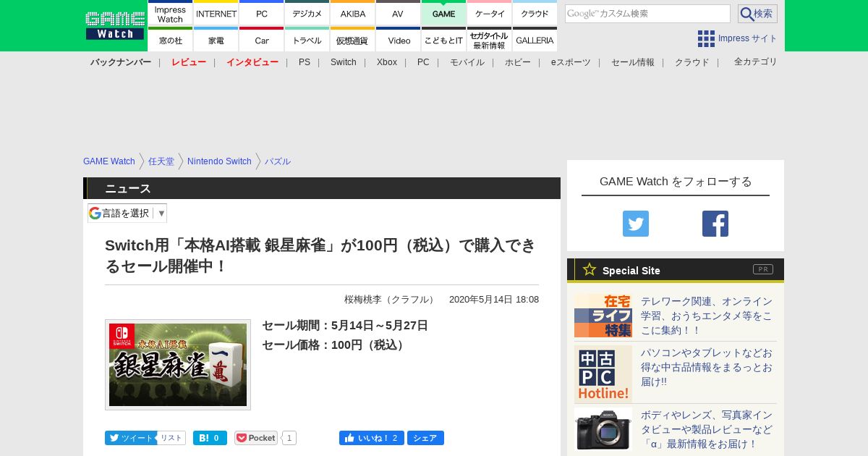Click the パズル breadcrumb link
Viewport: 868px width, 456px height.
tap(278, 161)
